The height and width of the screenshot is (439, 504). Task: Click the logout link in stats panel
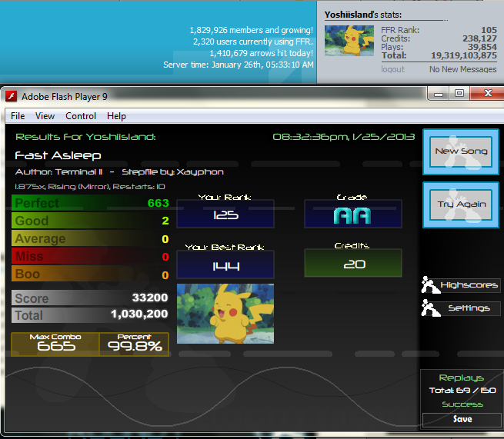point(392,69)
